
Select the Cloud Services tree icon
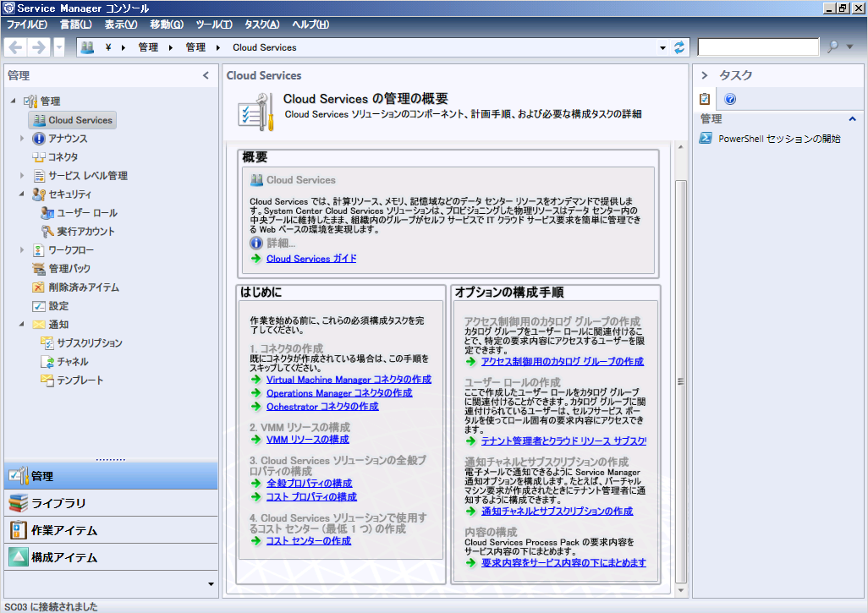pos(39,120)
